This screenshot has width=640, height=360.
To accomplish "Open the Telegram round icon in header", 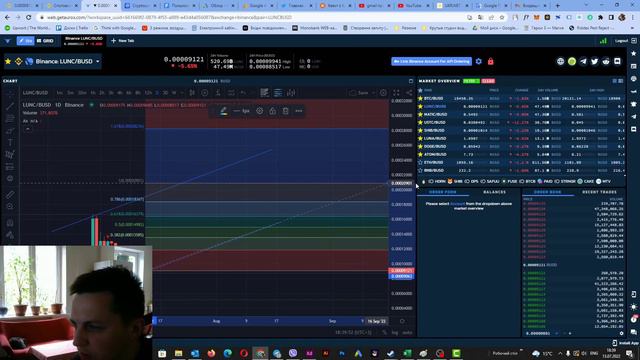I will click(583, 61).
